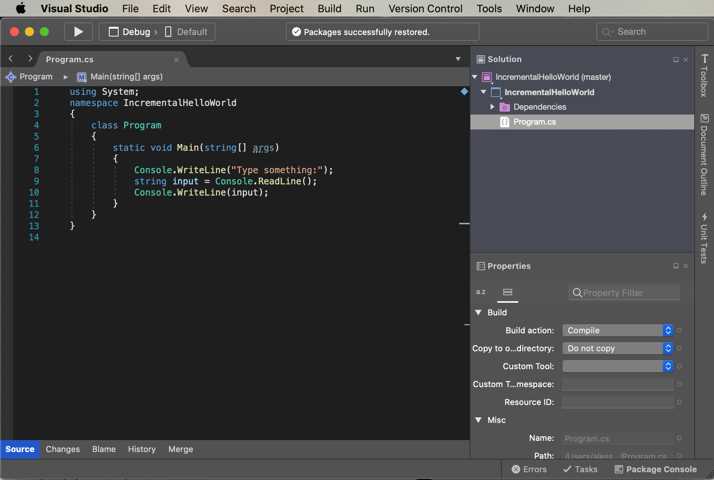Screen dimensions: 714x480
Task: Switch to the Source view tab
Action: point(20,449)
